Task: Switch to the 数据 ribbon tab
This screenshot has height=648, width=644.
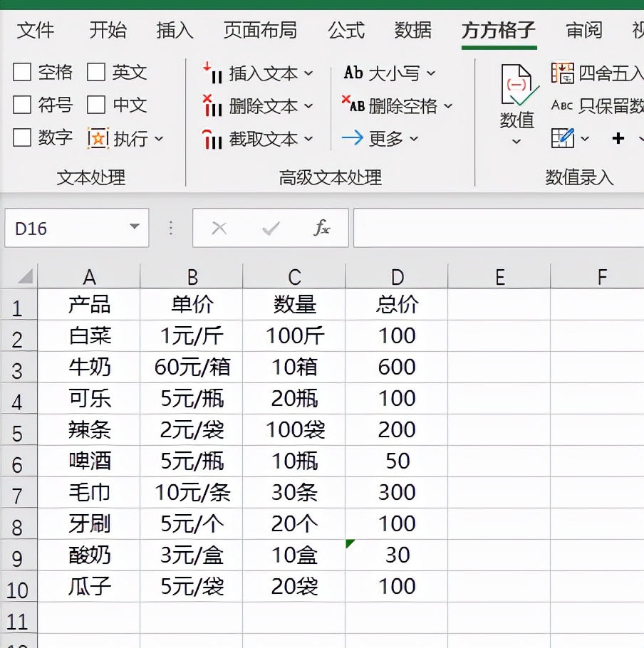Action: (413, 31)
